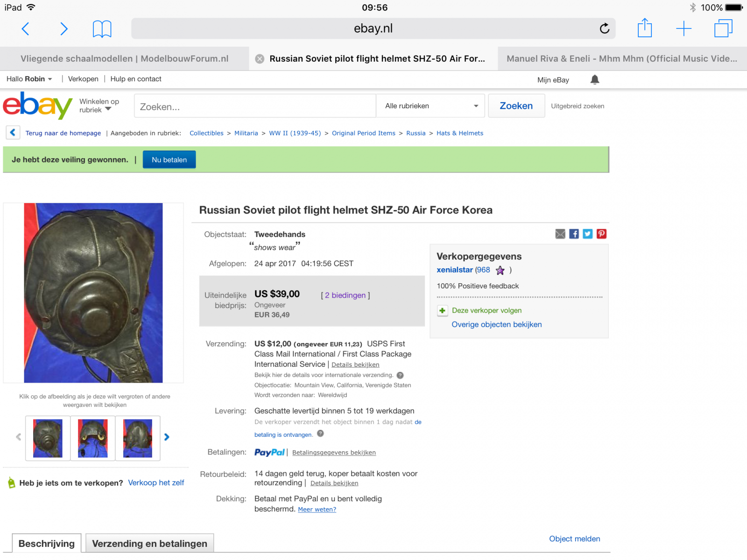Share listing on Twitter
This screenshot has height=560, width=747.
tap(588, 234)
